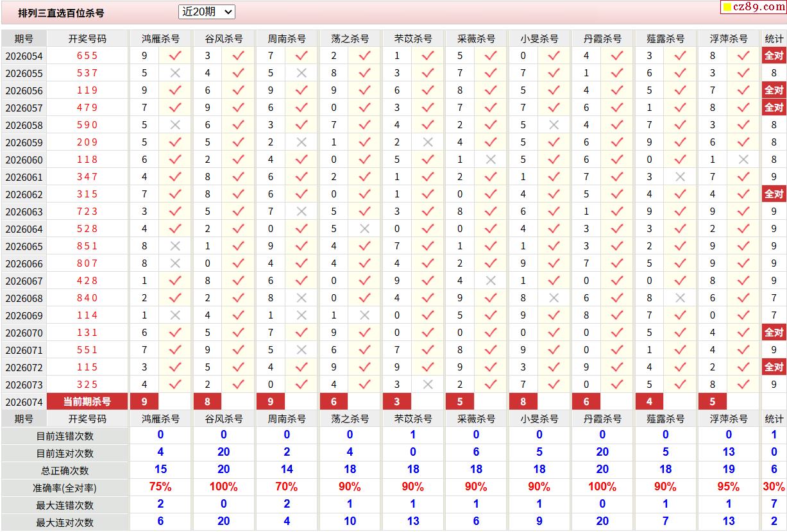This screenshot has height=532, width=787.
Task: Click the 总正确次数 row label
Action: 65,470
